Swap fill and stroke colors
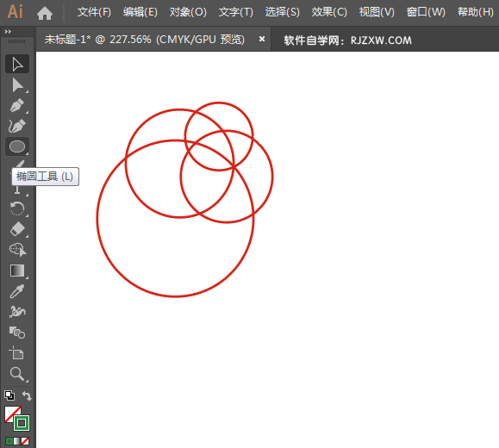The height and width of the screenshot is (448, 499). [x=27, y=395]
